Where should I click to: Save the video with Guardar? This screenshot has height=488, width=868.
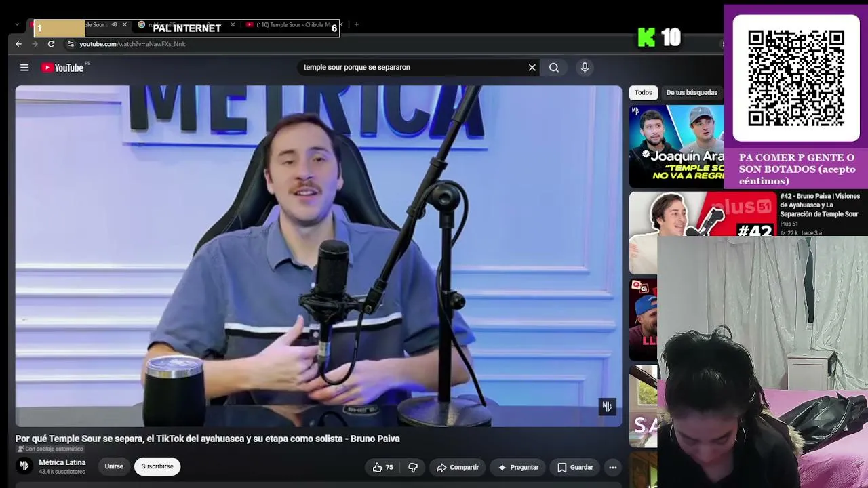[575, 467]
